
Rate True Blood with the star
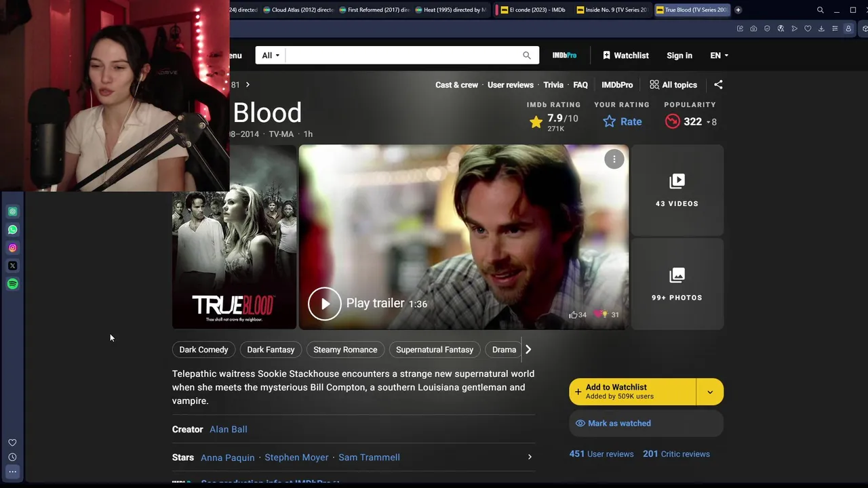tap(622, 121)
